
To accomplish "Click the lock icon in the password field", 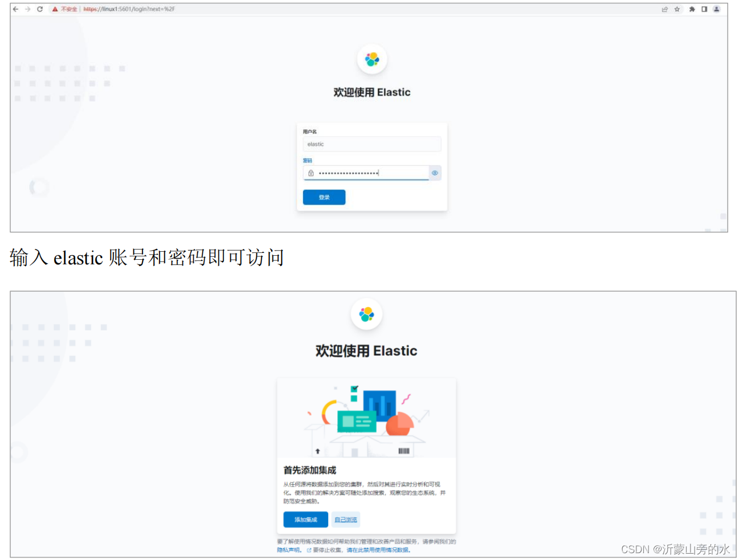I will tap(311, 173).
